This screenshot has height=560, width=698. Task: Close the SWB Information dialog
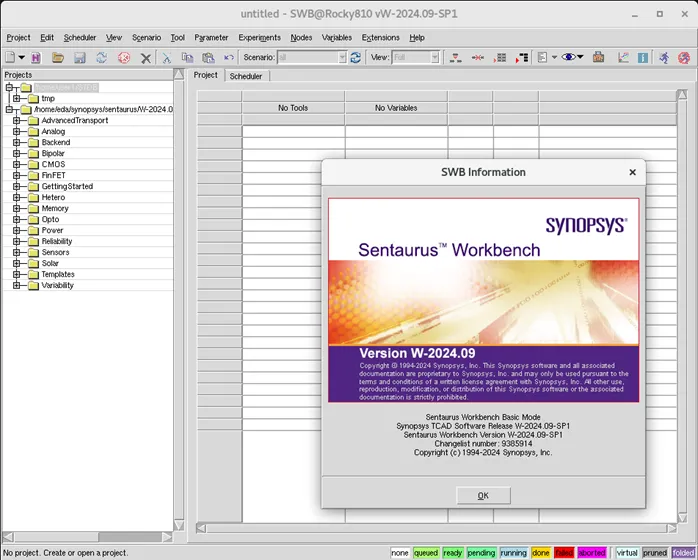632,172
